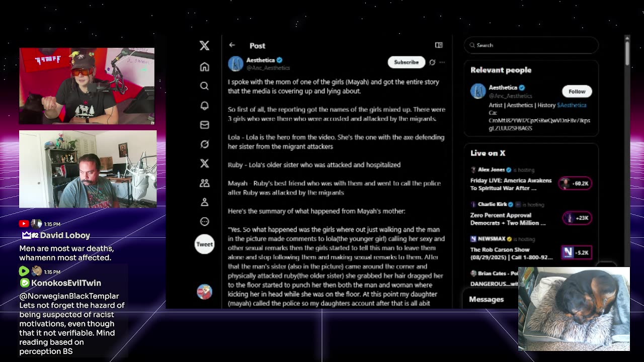Open Aesthetica's avatar in Relevant people
The width and height of the screenshot is (644, 362).
pyautogui.click(x=478, y=91)
